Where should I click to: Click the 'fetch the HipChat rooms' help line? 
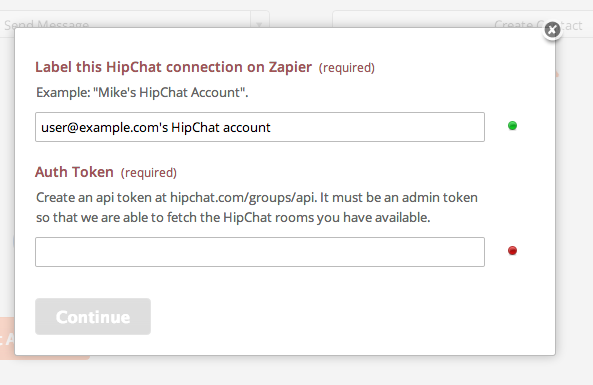pyautogui.click(x=233, y=217)
